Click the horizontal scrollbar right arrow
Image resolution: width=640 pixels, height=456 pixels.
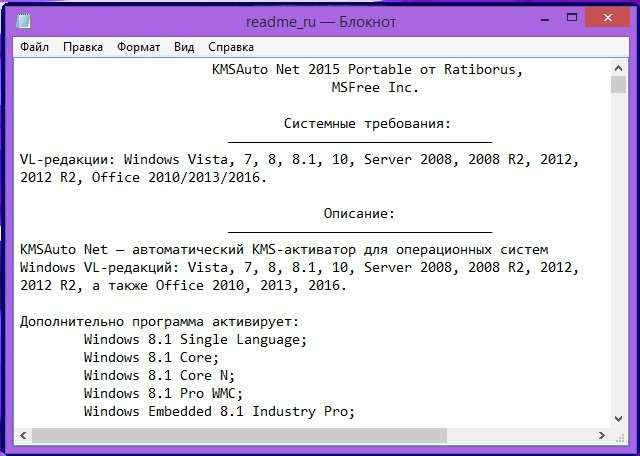(x=602, y=436)
